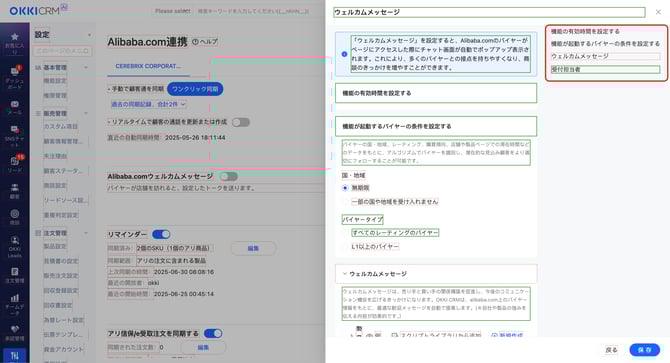Select the 無期限 radio button

[345, 188]
